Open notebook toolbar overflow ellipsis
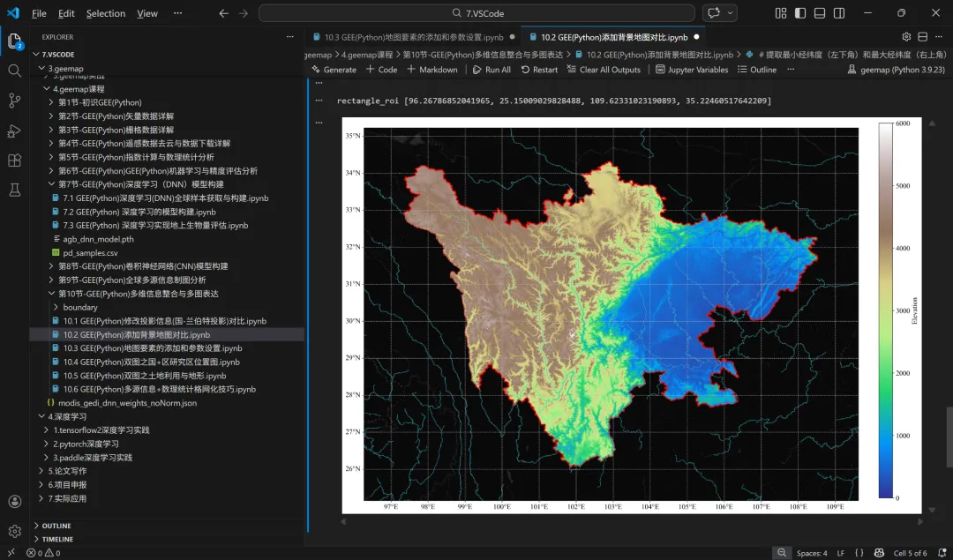The height and width of the screenshot is (560, 953). coord(791,70)
